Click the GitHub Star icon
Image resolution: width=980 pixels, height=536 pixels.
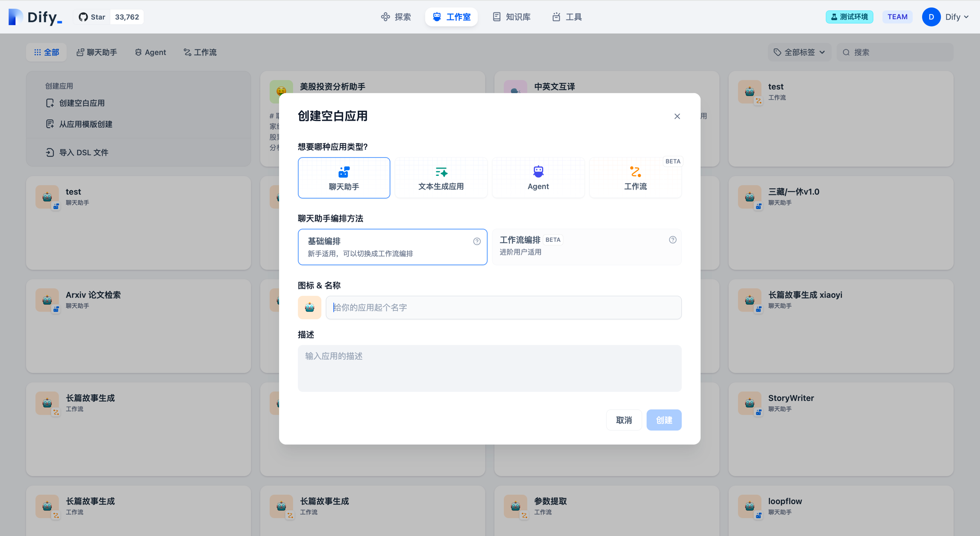tap(83, 17)
